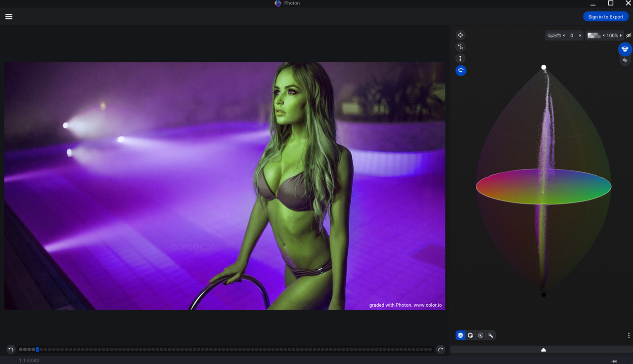Open the three-dot more options menu
Image resolution: width=633 pixels, height=364 pixels.
point(629,335)
